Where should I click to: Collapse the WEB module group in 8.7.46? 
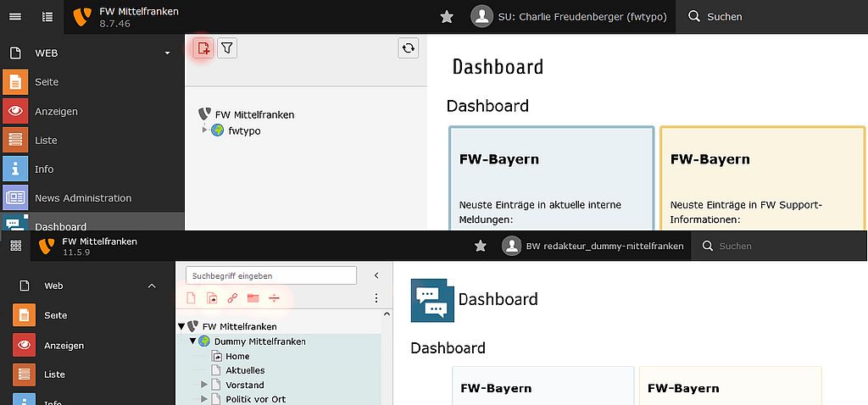point(167,53)
